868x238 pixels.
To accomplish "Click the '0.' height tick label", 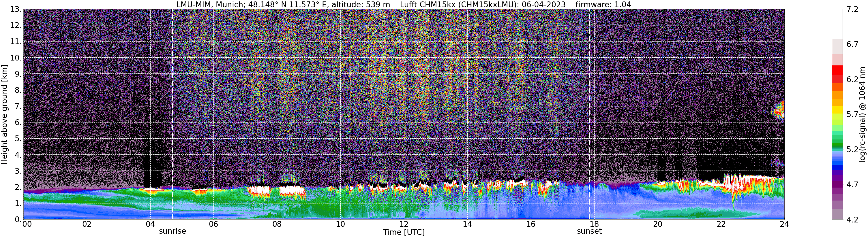I will [18, 219].
